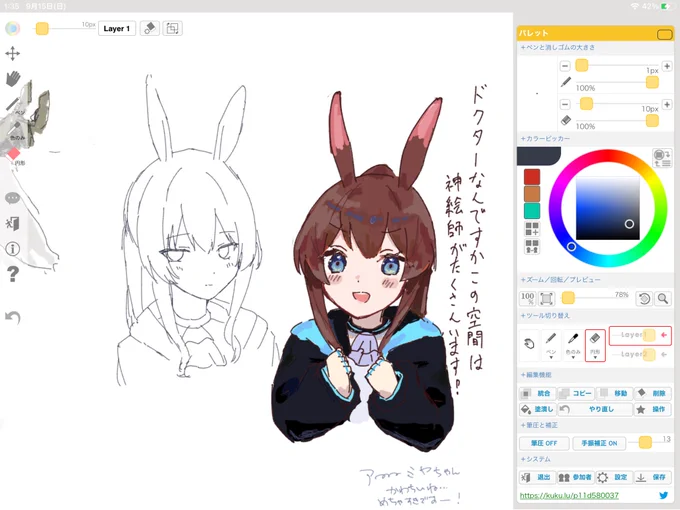680x510 pixels.
Task: Click the Layer 1 button in top toolbar
Action: click(x=117, y=29)
